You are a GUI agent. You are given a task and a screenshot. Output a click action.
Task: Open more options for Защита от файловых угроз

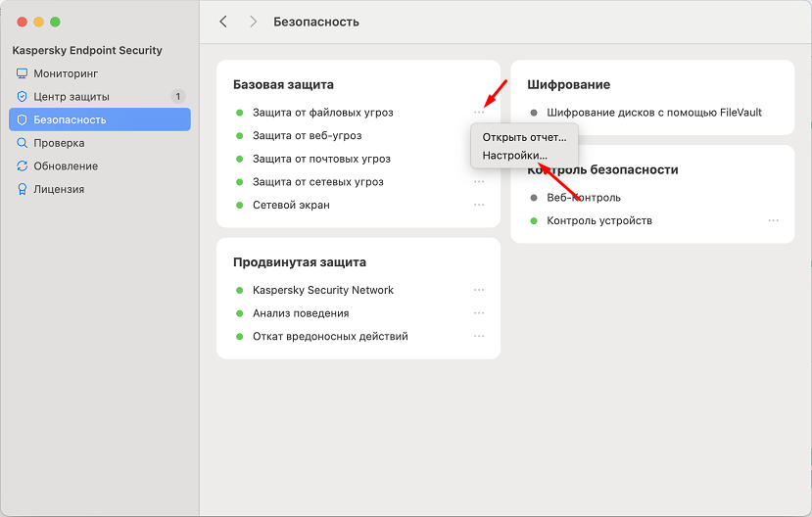(x=479, y=113)
